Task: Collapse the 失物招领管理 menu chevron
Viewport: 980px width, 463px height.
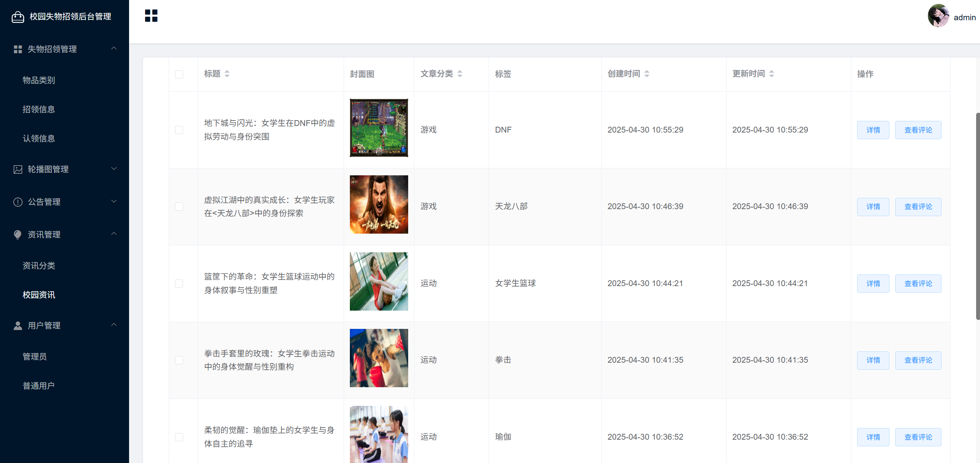Action: pos(114,49)
